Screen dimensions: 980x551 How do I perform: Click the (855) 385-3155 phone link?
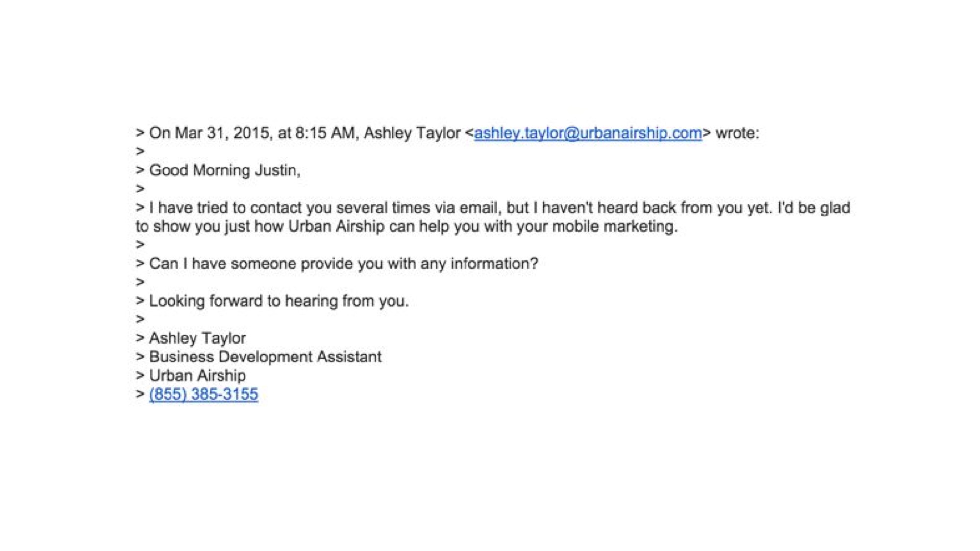point(203,394)
